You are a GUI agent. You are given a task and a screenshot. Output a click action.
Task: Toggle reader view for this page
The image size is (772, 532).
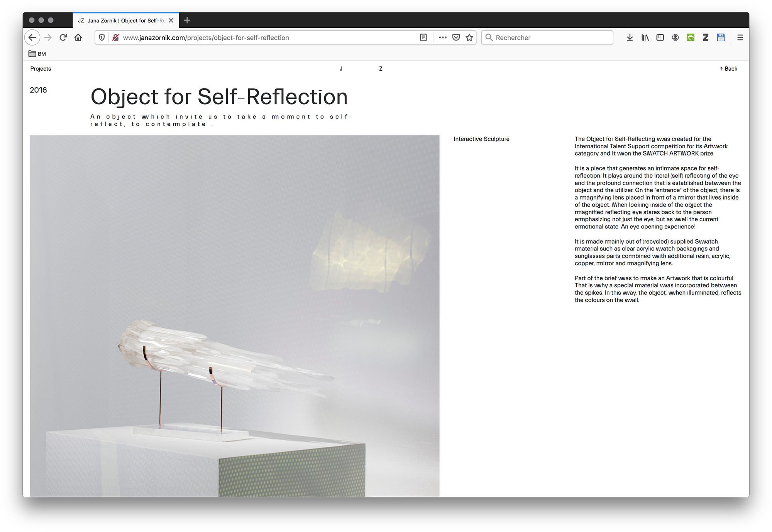(423, 37)
